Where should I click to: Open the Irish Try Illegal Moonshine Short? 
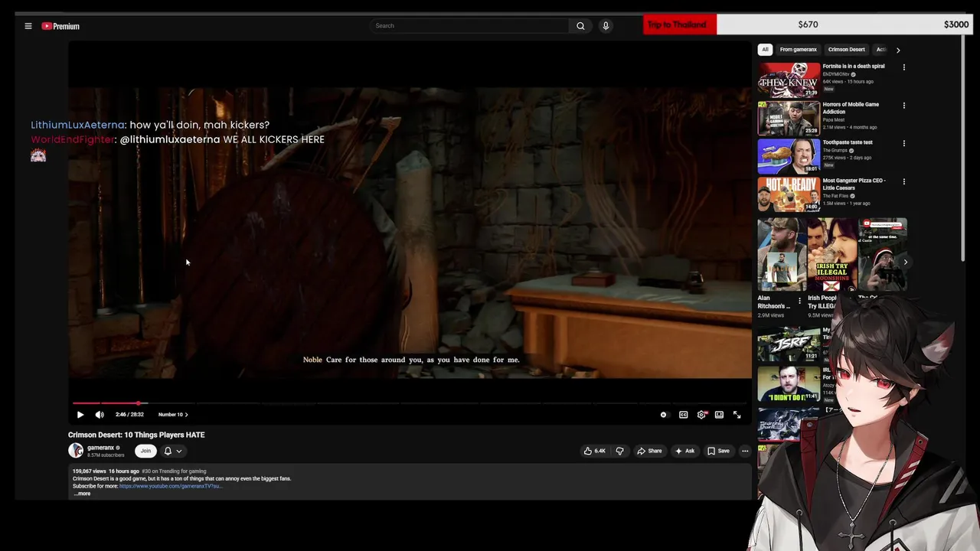pos(831,254)
